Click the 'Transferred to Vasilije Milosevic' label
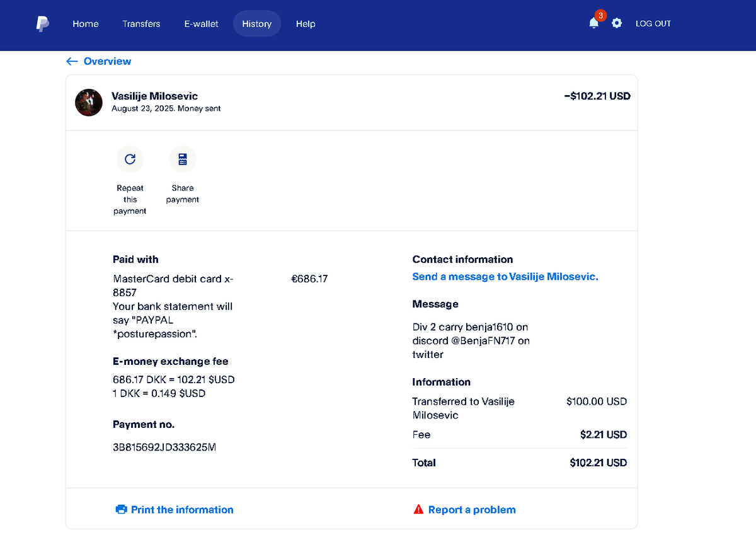Viewport: 756px width, 535px height. point(463,408)
